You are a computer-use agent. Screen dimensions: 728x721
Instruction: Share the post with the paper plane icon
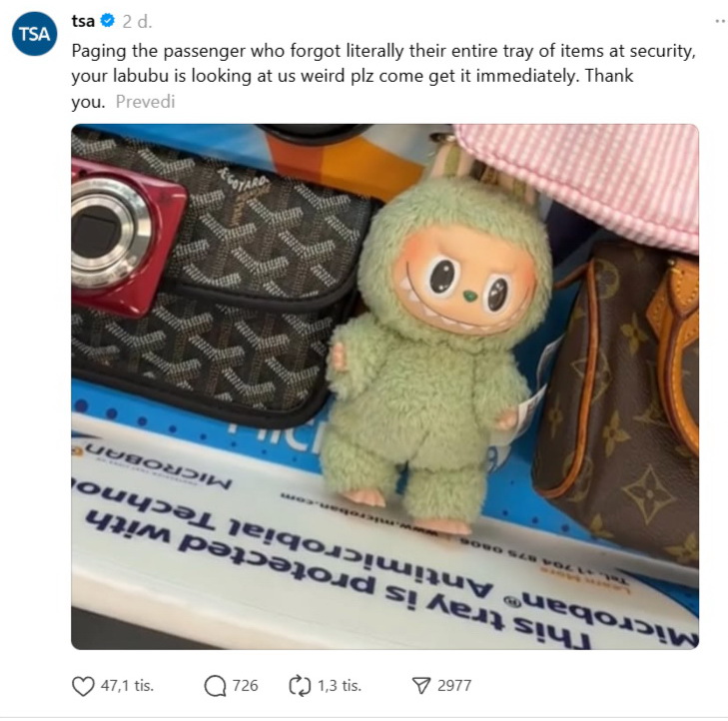coord(421,686)
